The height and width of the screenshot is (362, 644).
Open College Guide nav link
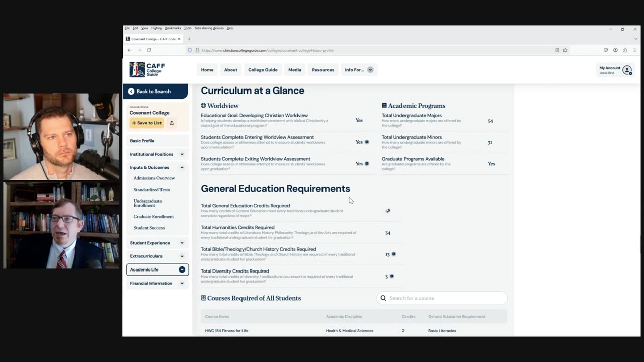pos(263,70)
